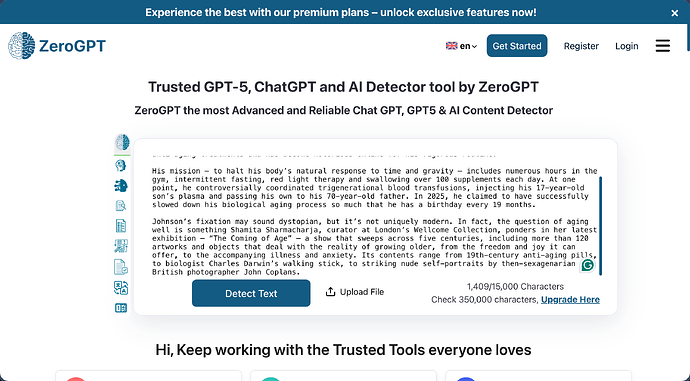Select the paraphraser text arrows sidebar icon
Viewport: 690px width, 381px height.
pos(121,246)
